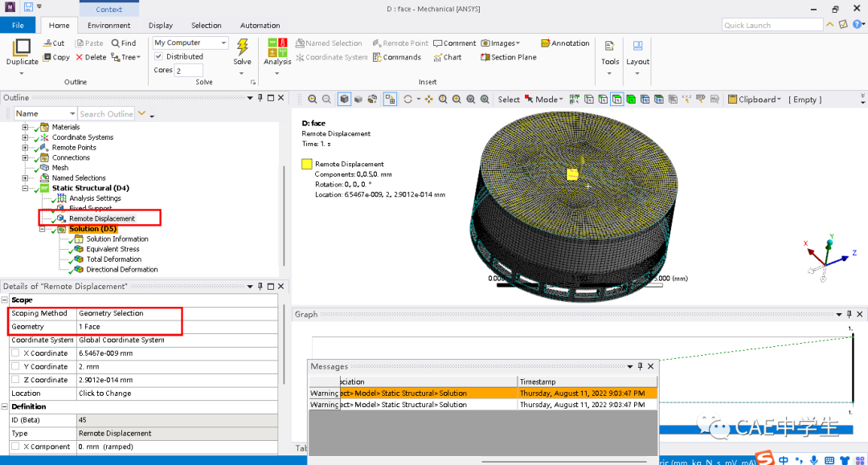Image resolution: width=868 pixels, height=465 pixels.
Task: Click the Total Deformation result icon
Action: (79, 259)
